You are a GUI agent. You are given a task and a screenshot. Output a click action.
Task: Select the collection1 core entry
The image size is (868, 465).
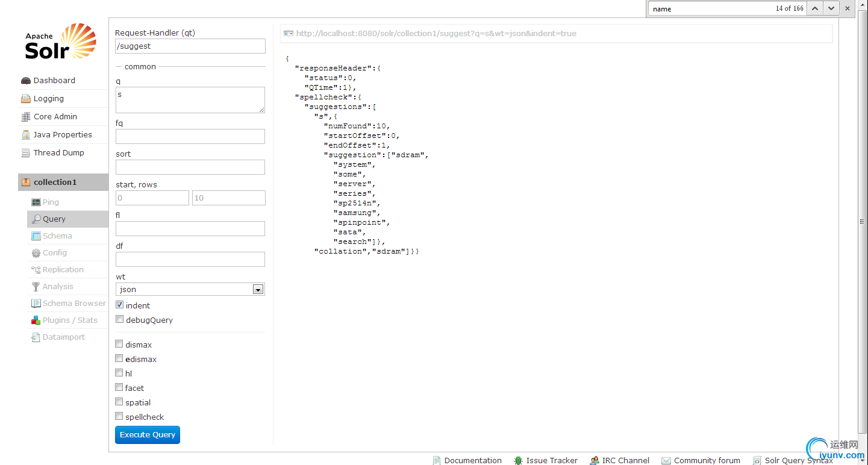point(63,182)
